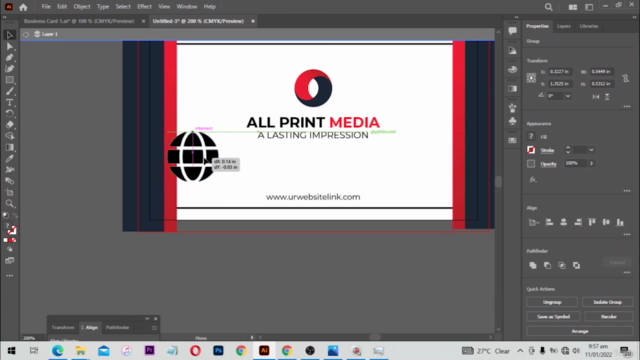Click the reference point locator grid
Viewport: 640px width, 360px height.
point(531,78)
